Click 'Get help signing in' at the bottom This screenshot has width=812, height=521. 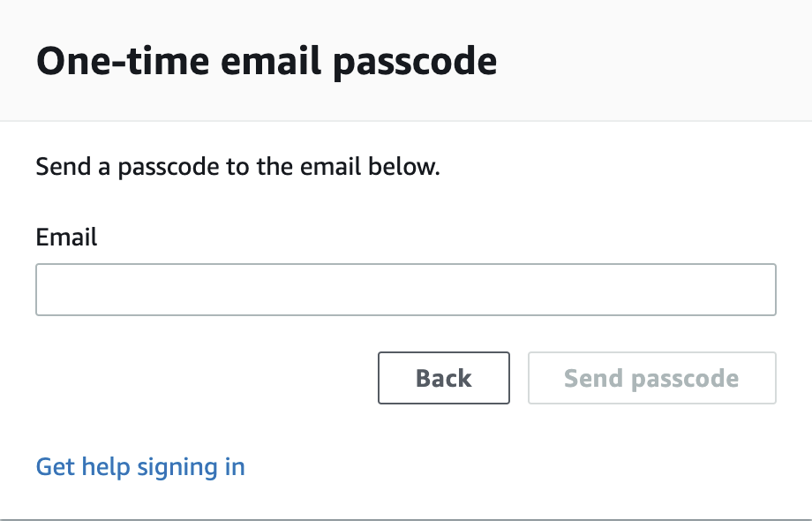[x=140, y=467]
